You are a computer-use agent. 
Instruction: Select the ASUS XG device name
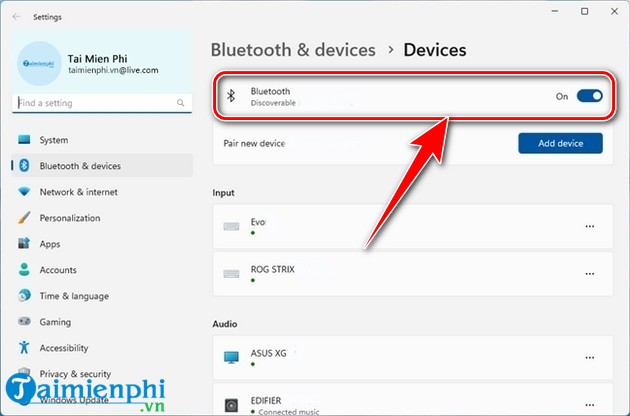268,353
